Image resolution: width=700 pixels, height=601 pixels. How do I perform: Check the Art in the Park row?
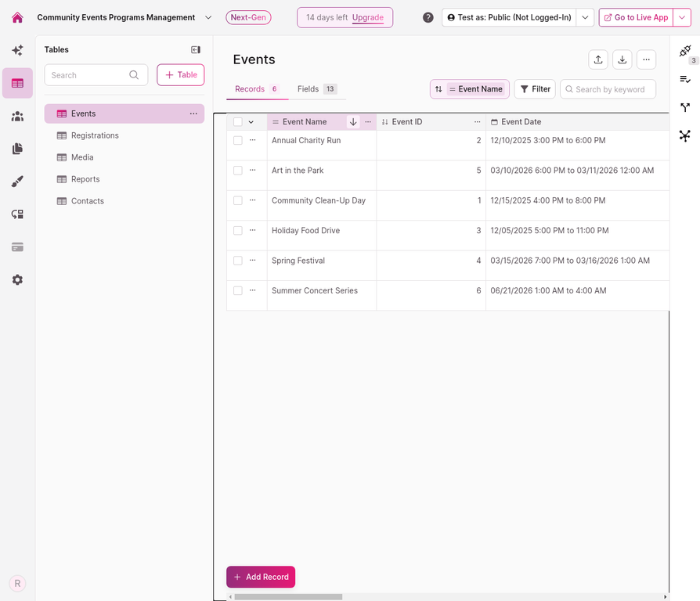[x=238, y=171]
